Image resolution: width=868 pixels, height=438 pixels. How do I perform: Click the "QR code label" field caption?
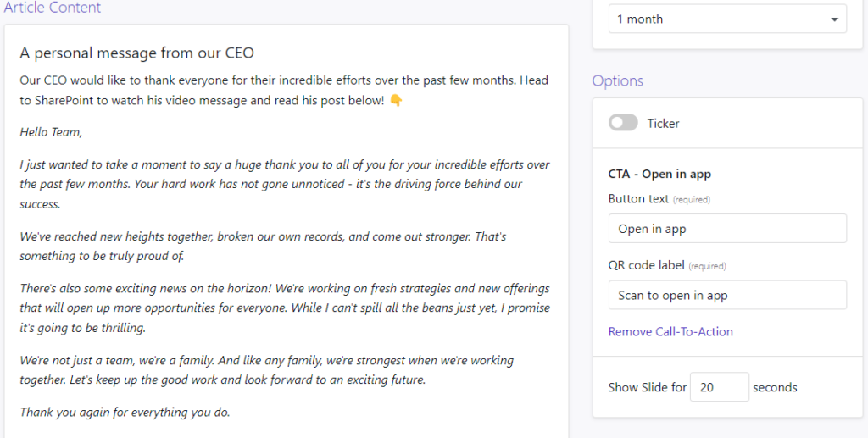tap(646, 265)
